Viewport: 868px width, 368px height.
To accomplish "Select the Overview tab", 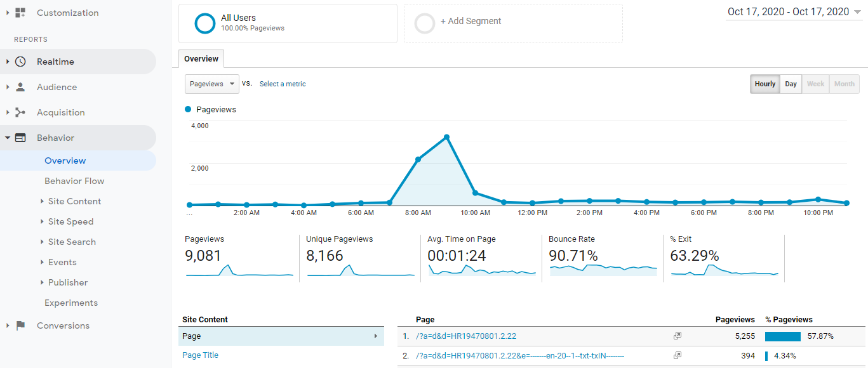I will [201, 59].
